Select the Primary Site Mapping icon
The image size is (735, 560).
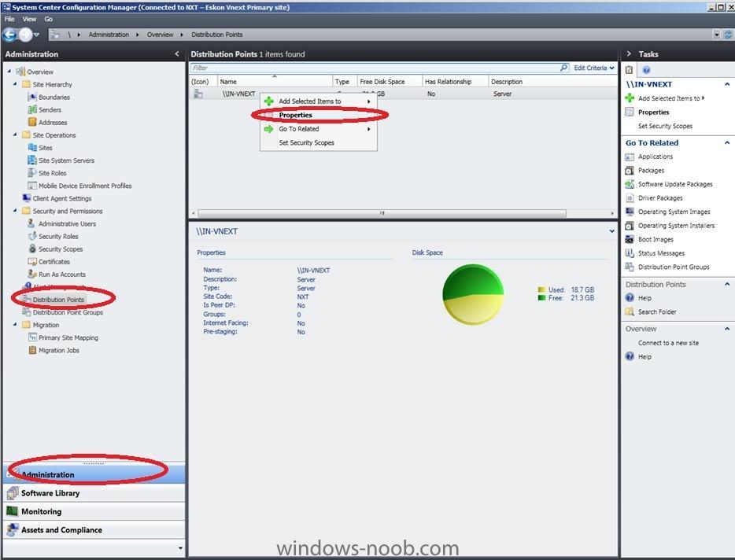pyautogui.click(x=32, y=337)
